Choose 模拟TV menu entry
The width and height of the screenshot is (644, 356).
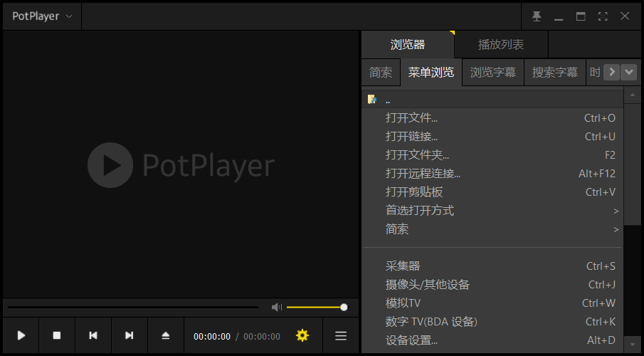(492, 303)
